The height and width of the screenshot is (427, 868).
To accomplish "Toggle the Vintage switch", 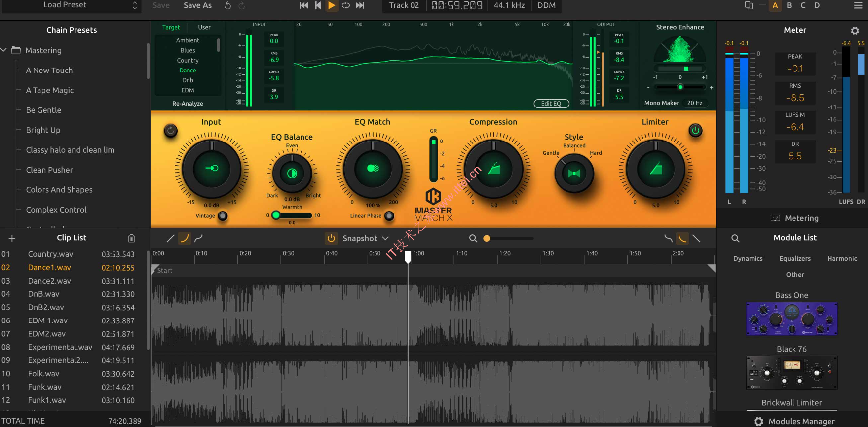I will coord(223,216).
